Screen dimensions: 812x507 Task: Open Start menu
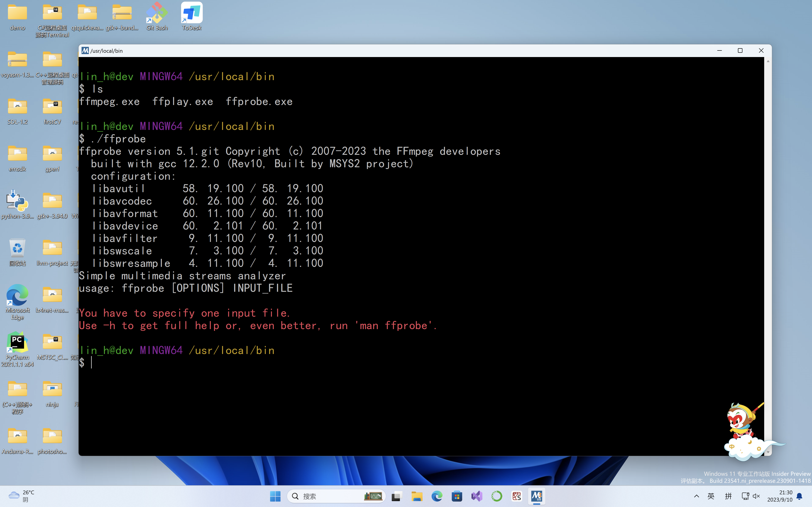274,496
